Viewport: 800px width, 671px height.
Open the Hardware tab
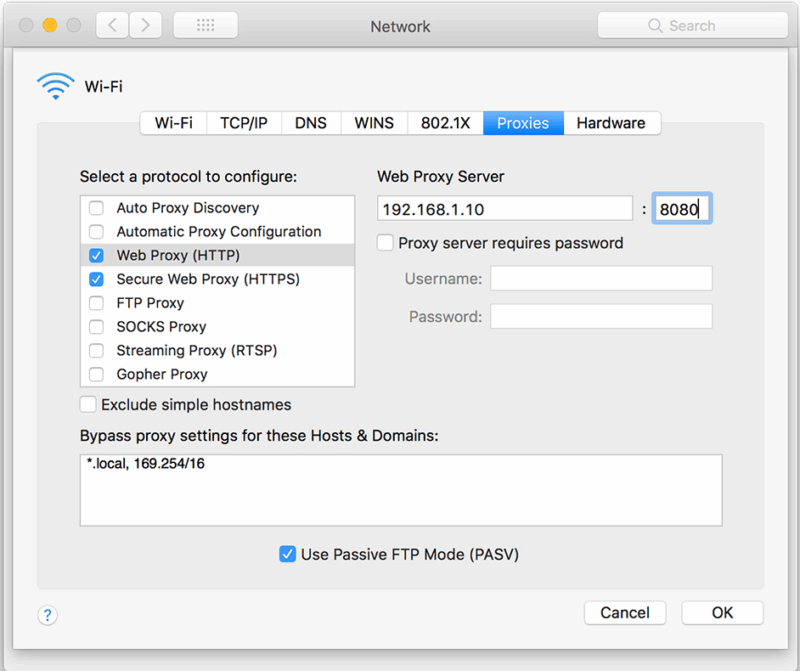point(612,123)
